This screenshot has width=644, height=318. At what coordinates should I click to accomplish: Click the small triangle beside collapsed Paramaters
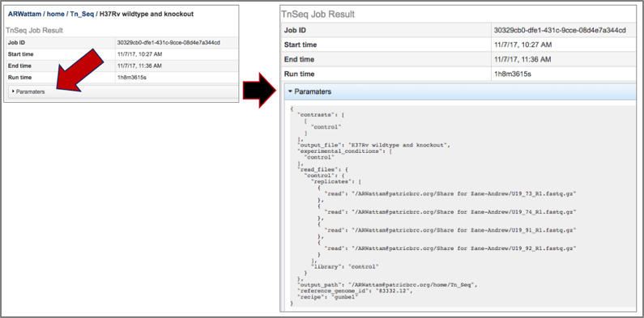point(13,91)
